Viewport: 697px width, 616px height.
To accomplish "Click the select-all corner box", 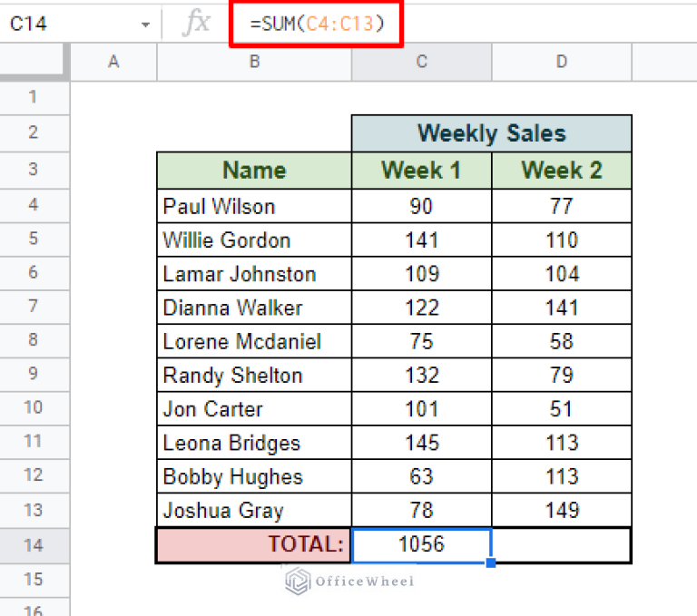I will (x=34, y=62).
